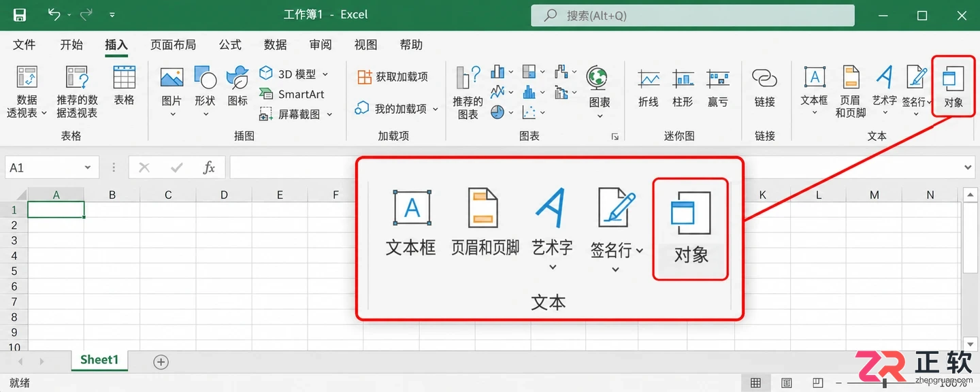
Task: Insert a picture (图片)
Action: [x=172, y=93]
